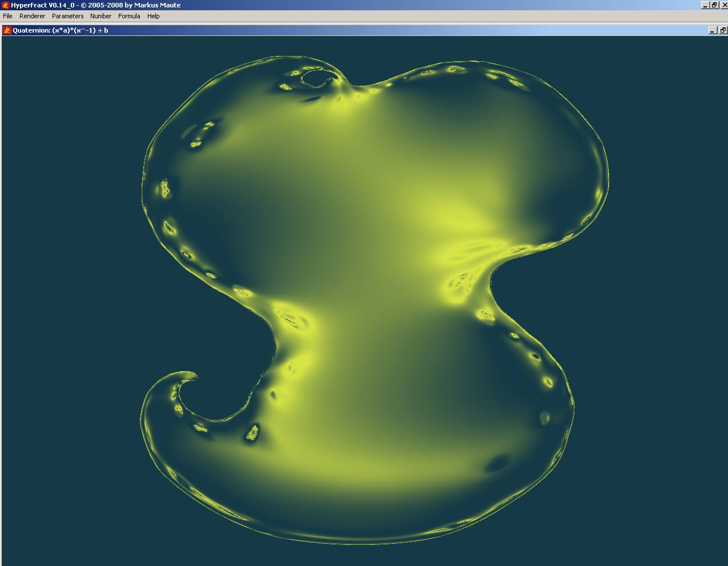The width and height of the screenshot is (728, 566).
Task: Click the HyperFract application icon in title bar
Action: [5, 5]
